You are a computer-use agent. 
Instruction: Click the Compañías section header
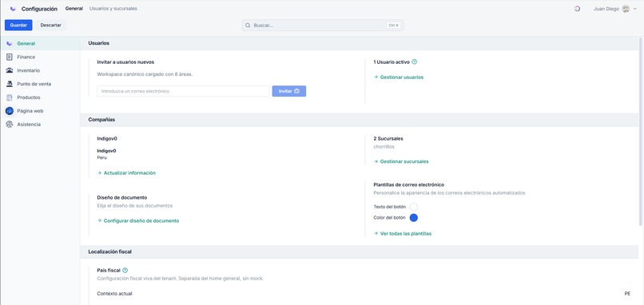tap(360, 120)
